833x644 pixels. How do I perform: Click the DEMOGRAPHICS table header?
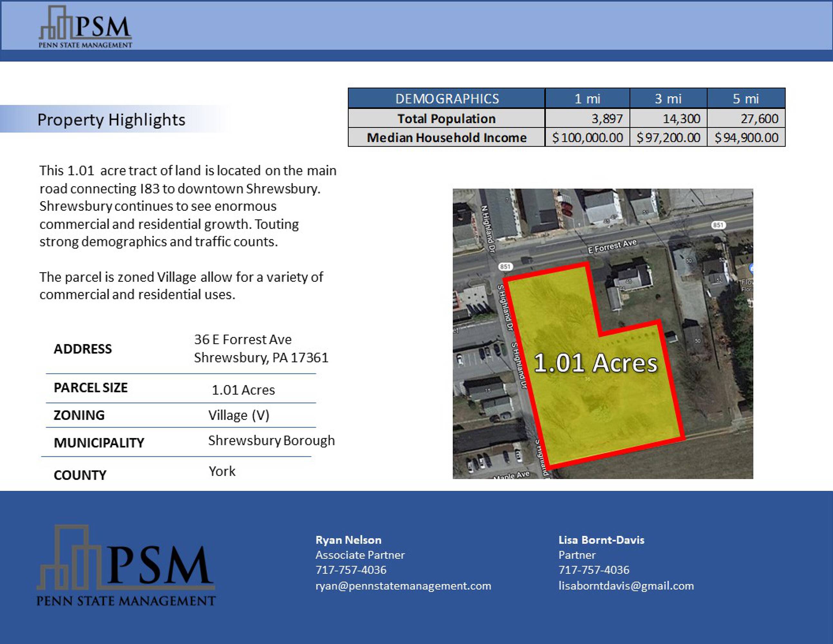tap(447, 99)
